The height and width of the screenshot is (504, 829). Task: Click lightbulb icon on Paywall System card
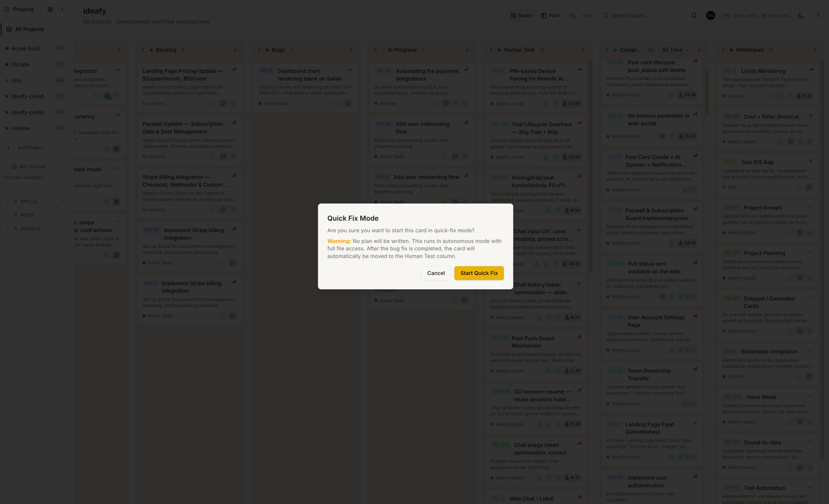coord(233,156)
